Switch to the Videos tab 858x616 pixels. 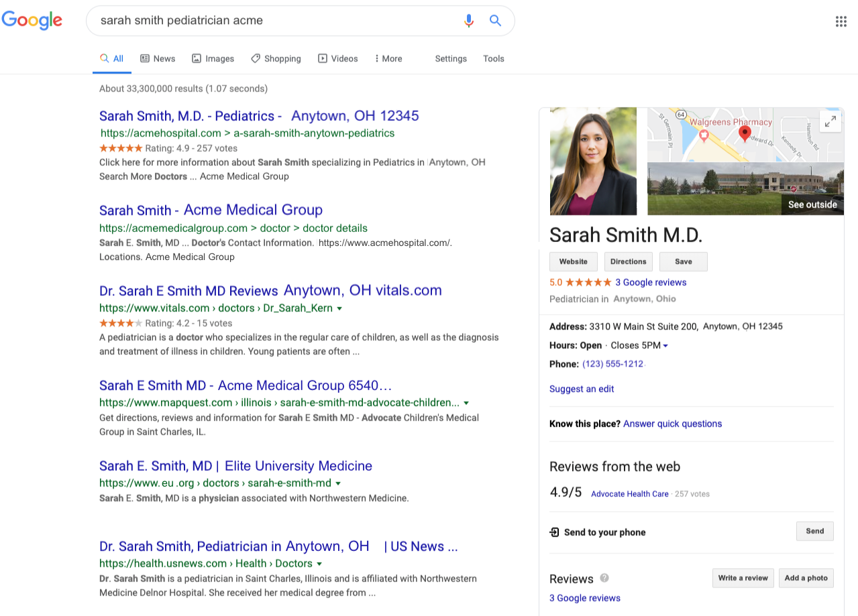[338, 59]
